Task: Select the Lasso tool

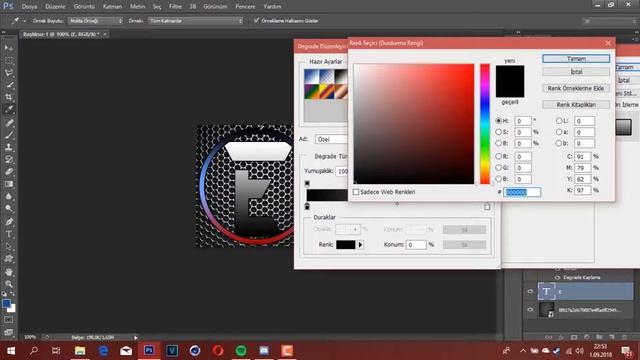Action: (x=9, y=73)
